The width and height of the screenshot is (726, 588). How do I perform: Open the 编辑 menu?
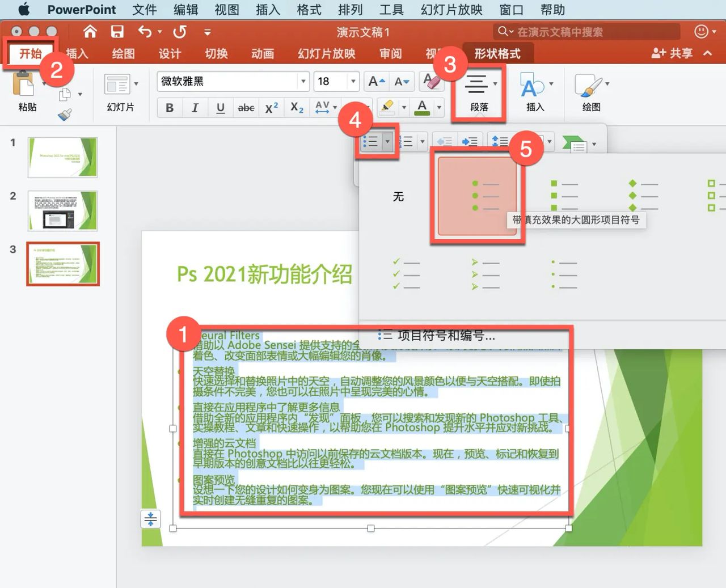pos(185,10)
